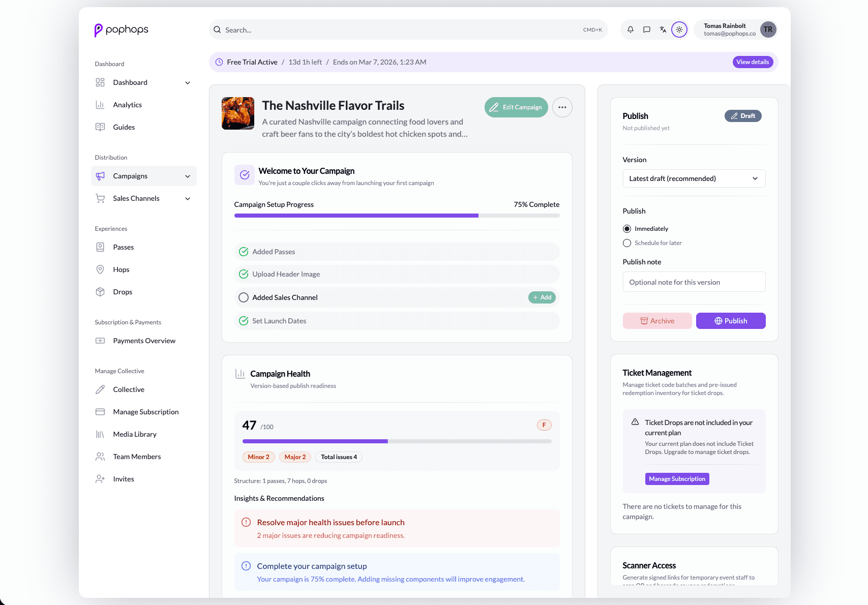Image resolution: width=868 pixels, height=605 pixels.
Task: Open campaign more options ellipsis
Action: [x=562, y=107]
